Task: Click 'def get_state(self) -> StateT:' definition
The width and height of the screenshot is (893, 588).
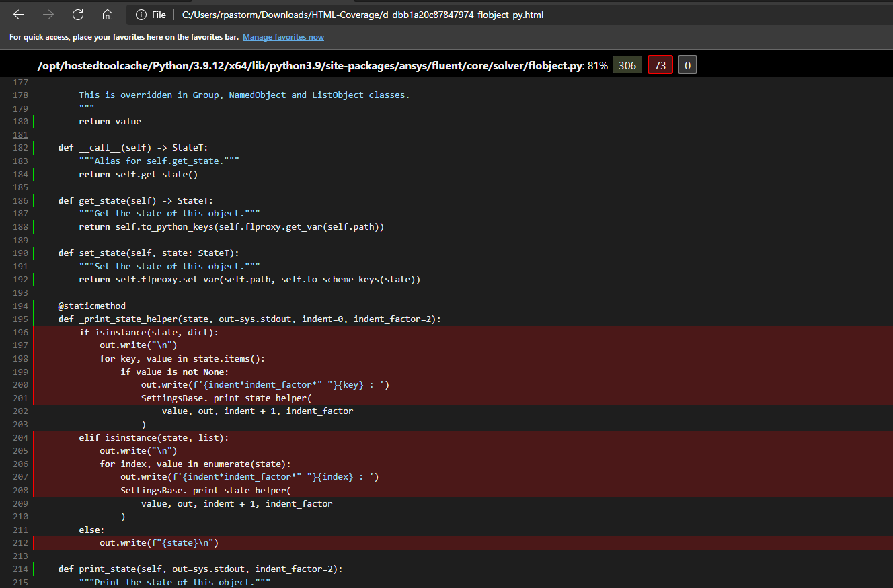Action: [135, 200]
